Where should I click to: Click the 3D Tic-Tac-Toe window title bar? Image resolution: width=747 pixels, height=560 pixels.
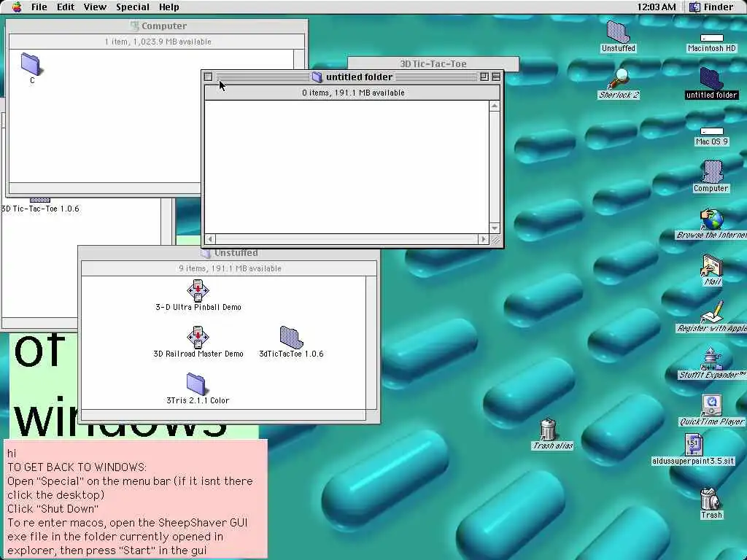point(433,63)
